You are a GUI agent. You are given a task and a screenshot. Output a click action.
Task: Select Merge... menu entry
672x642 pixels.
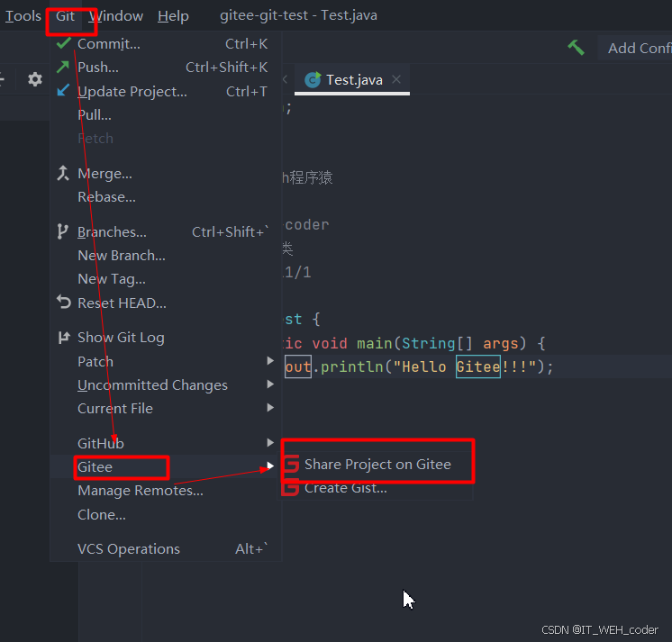166,174
